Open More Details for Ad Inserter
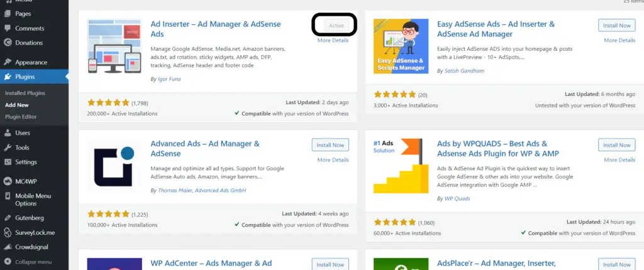 [x=333, y=40]
